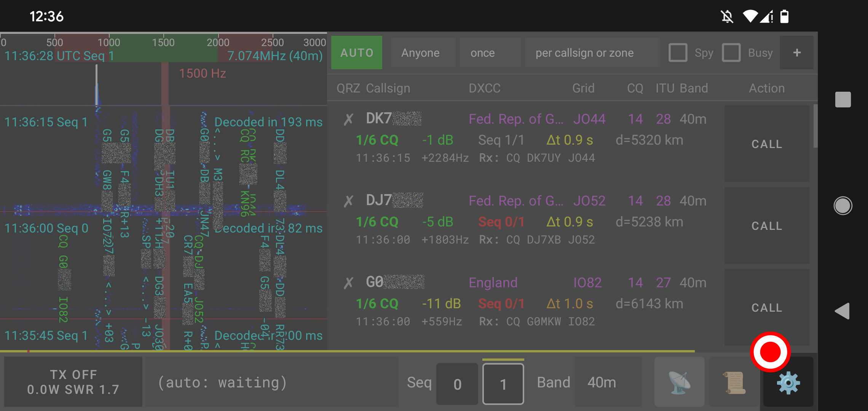Switch to Seq 1
This screenshot has width=868, height=411.
click(503, 383)
